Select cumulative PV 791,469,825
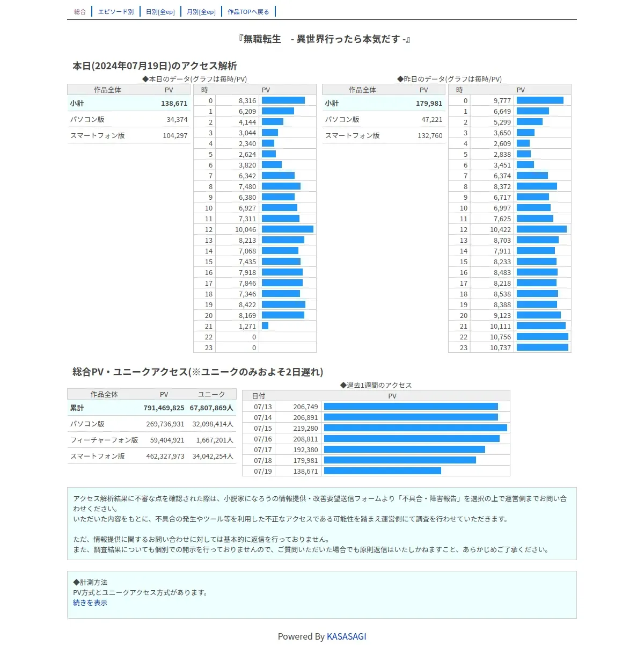 [164, 408]
